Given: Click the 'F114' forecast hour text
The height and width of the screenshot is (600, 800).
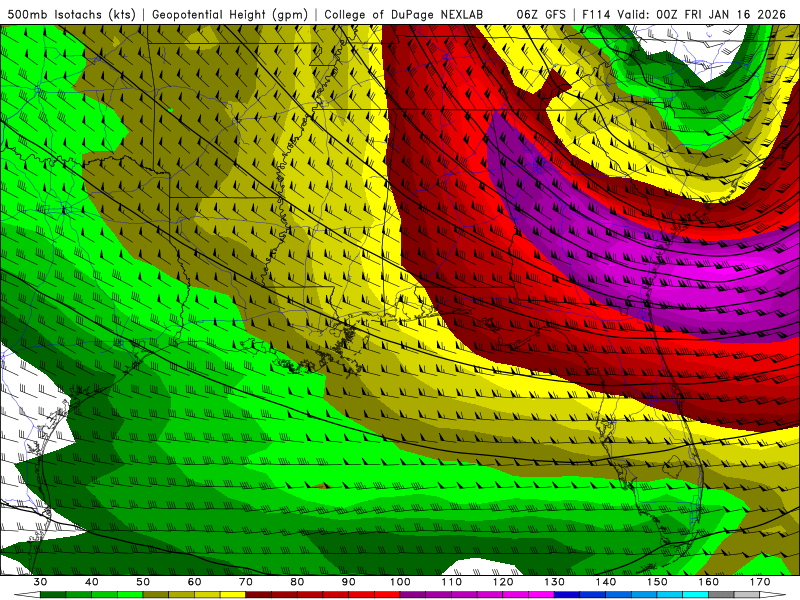Looking at the screenshot, I should (596, 15).
